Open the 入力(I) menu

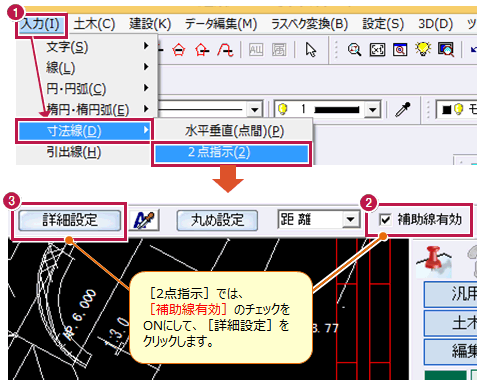(41, 24)
